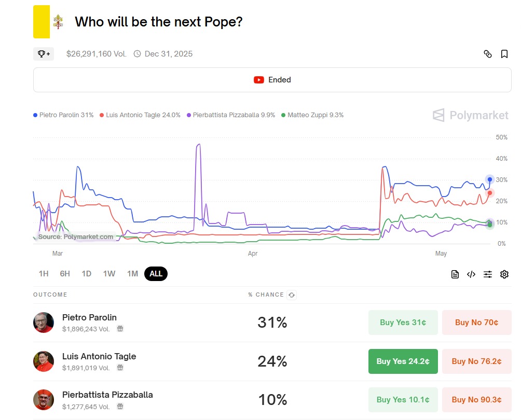Bookmark this Pope market
This screenshot has height=420, width=521.
click(x=504, y=54)
